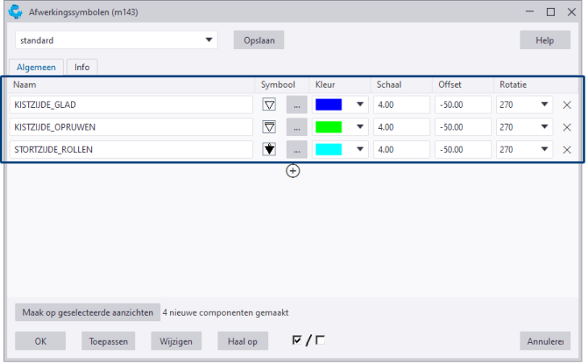Browse symbols with the ... button for KISTZIJDE_GLAD

click(296, 105)
